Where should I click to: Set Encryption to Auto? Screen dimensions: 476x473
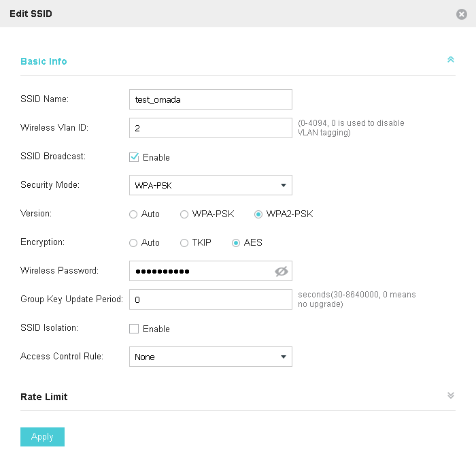pyautogui.click(x=133, y=243)
